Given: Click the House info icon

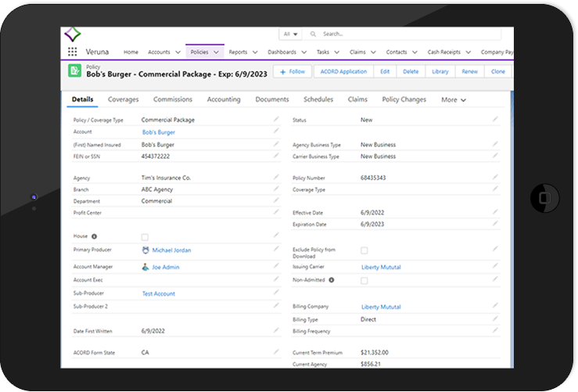Looking at the screenshot, I should click(94, 236).
